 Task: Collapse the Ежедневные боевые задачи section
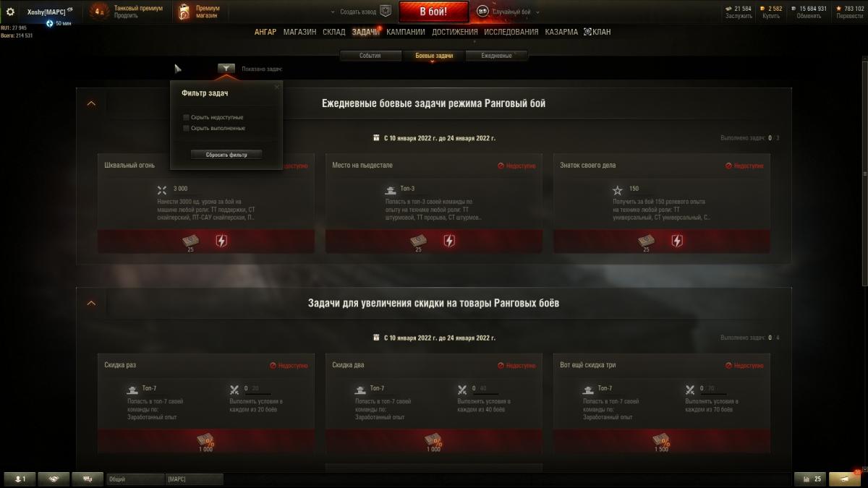[91, 103]
